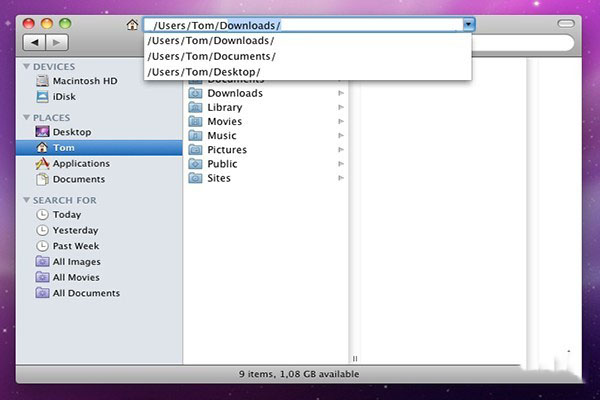The width and height of the screenshot is (600, 400).
Task: Select the Music folder icon
Action: 195,136
